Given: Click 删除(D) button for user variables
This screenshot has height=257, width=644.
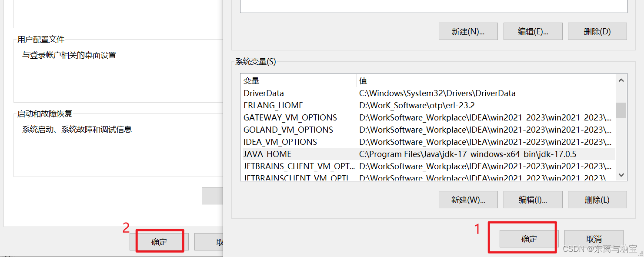Looking at the screenshot, I should click(x=597, y=31).
